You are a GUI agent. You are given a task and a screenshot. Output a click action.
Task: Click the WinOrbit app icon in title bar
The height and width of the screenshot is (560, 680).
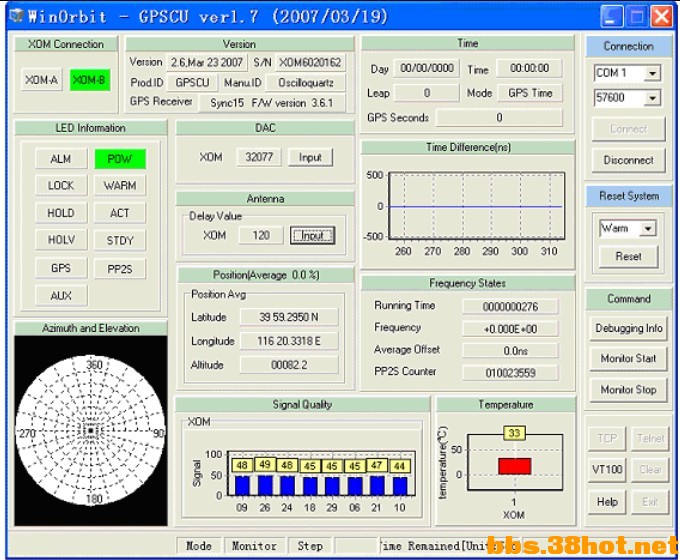click(16, 16)
